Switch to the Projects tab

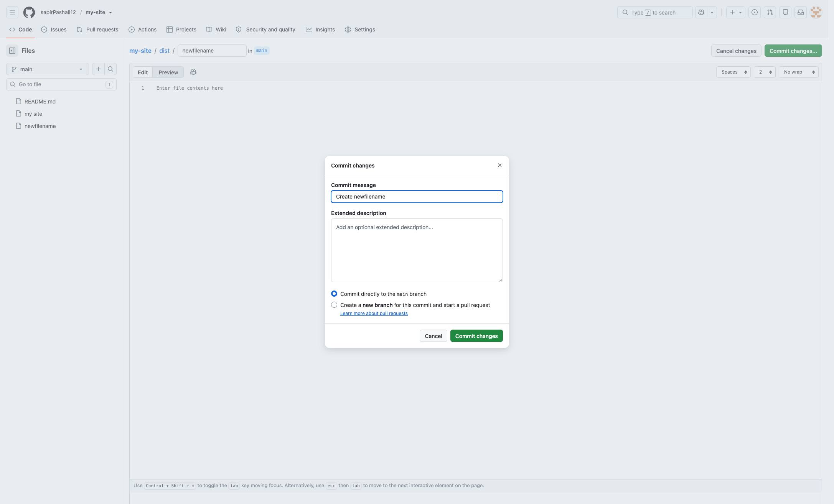(x=181, y=30)
